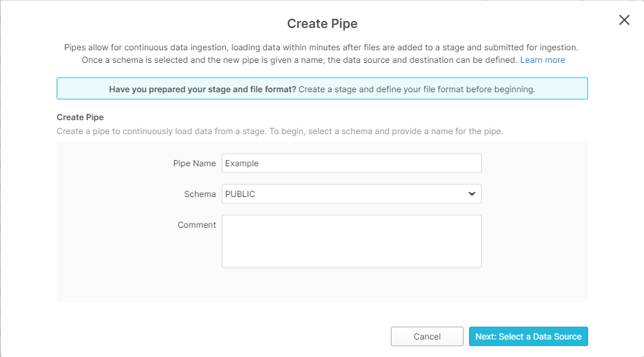Place cursor on the Example text

pos(242,163)
